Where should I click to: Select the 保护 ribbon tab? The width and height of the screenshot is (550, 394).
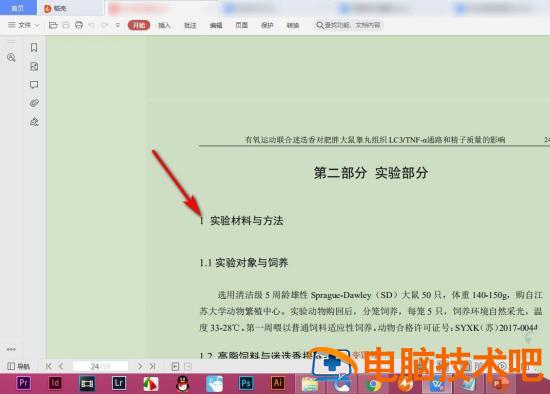tap(267, 25)
